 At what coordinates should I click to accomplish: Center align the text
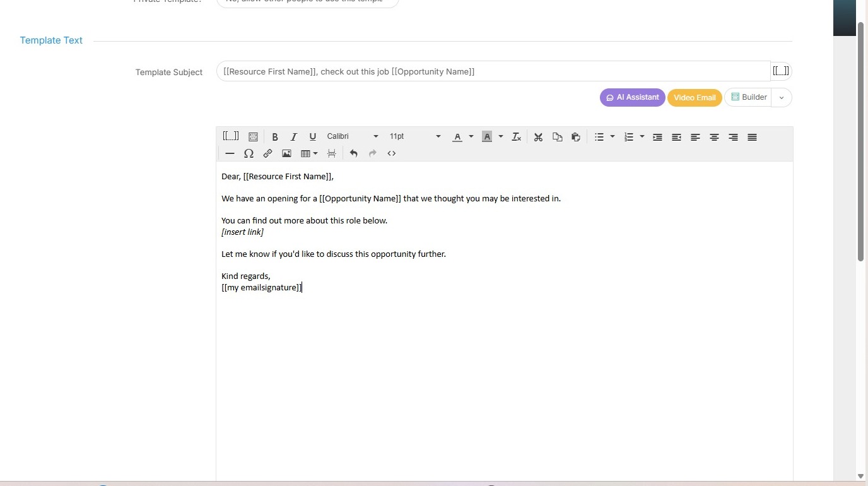coord(714,137)
